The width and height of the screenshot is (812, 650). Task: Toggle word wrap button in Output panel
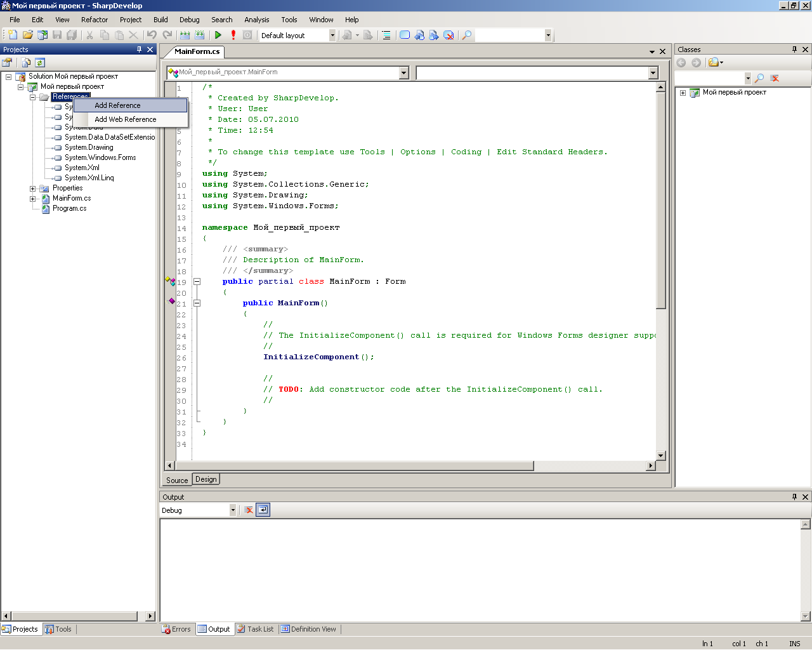click(263, 510)
